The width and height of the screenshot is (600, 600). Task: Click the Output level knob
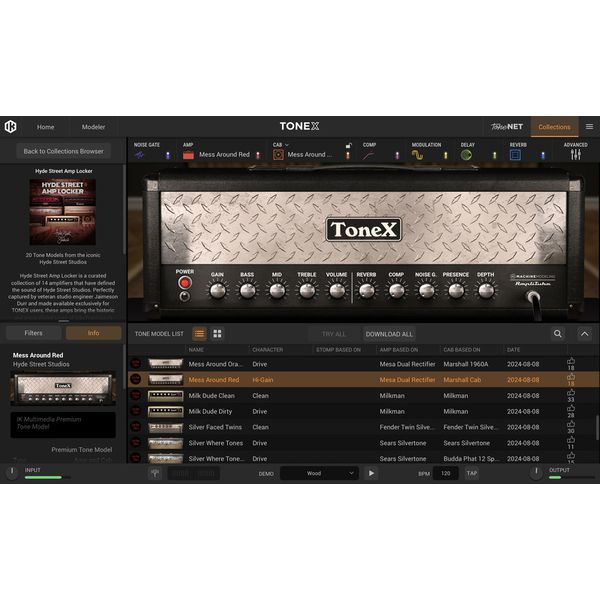pos(536,472)
